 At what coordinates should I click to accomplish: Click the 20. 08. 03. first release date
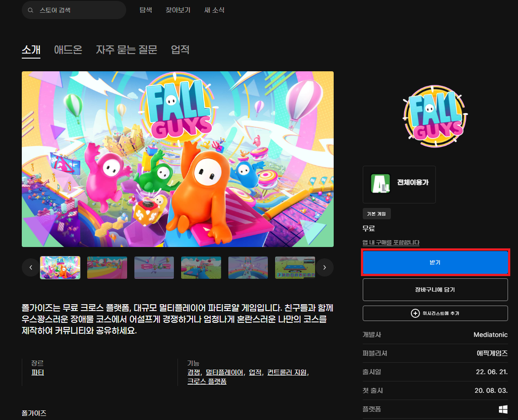point(491,390)
